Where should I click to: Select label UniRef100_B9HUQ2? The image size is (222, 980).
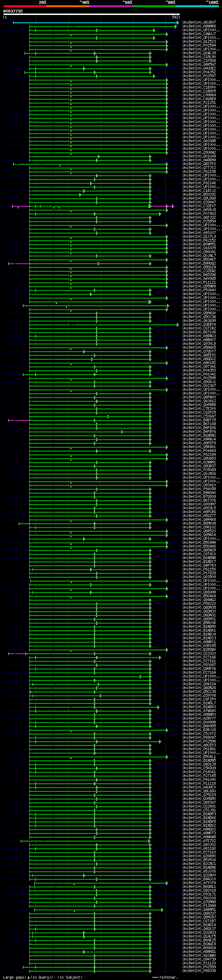click(199, 263)
